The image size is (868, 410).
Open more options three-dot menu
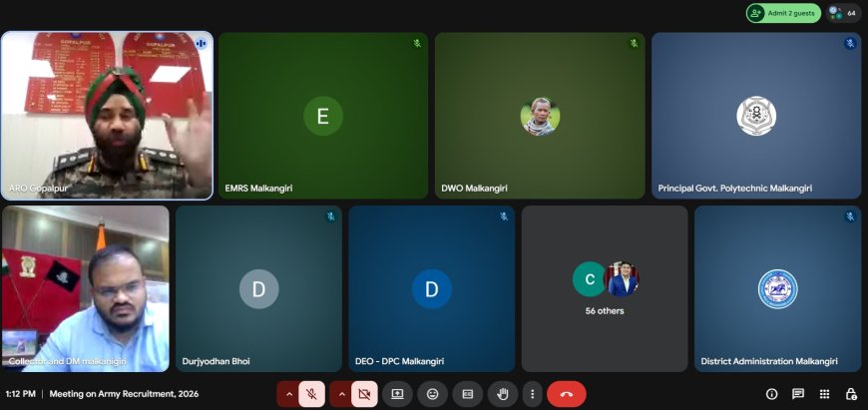(x=533, y=394)
